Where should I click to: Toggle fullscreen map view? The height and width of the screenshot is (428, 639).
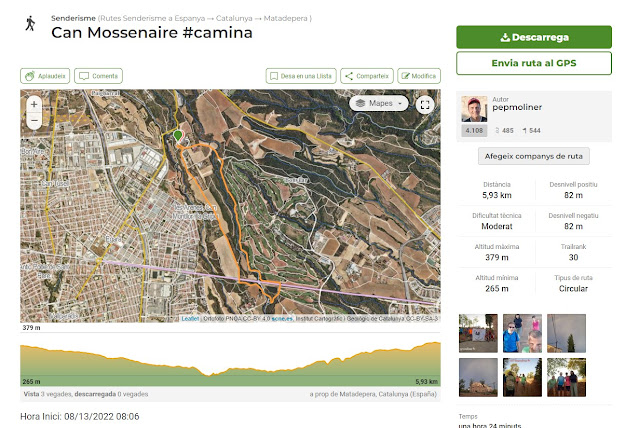pyautogui.click(x=425, y=105)
